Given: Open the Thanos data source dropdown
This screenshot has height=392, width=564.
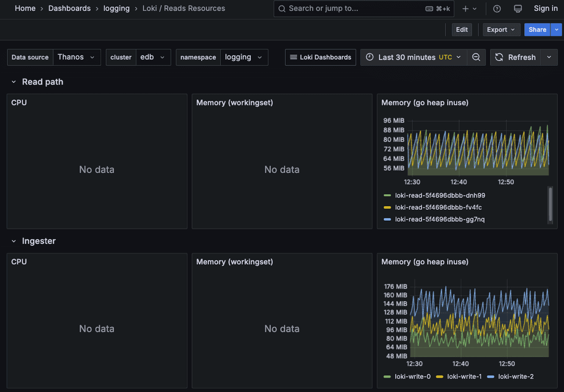Looking at the screenshot, I should coord(77,57).
